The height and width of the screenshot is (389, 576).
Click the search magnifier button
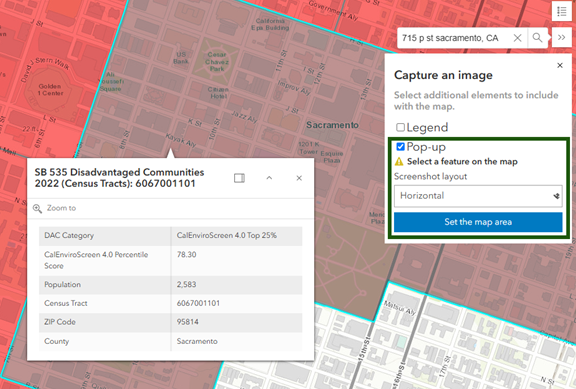tap(537, 38)
